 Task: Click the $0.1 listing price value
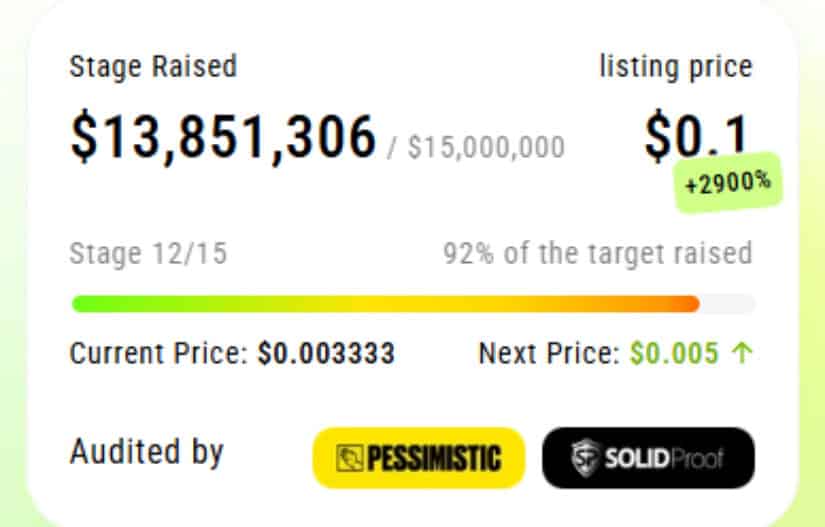pos(697,136)
